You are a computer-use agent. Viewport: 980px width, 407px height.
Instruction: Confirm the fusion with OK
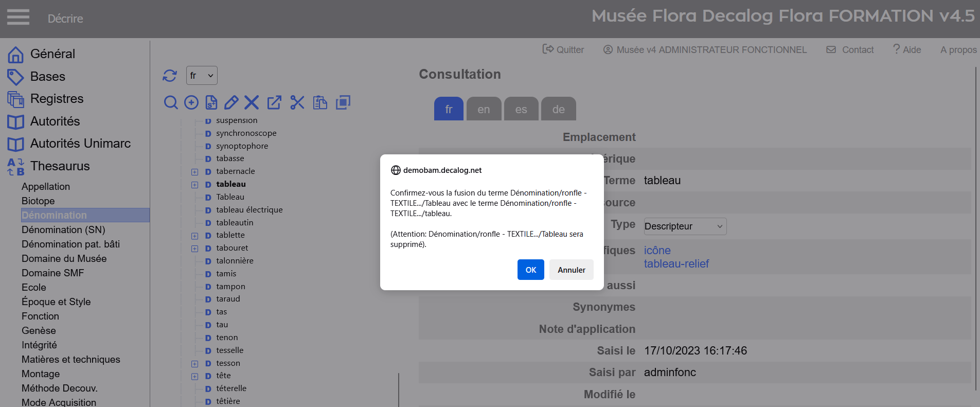point(530,270)
